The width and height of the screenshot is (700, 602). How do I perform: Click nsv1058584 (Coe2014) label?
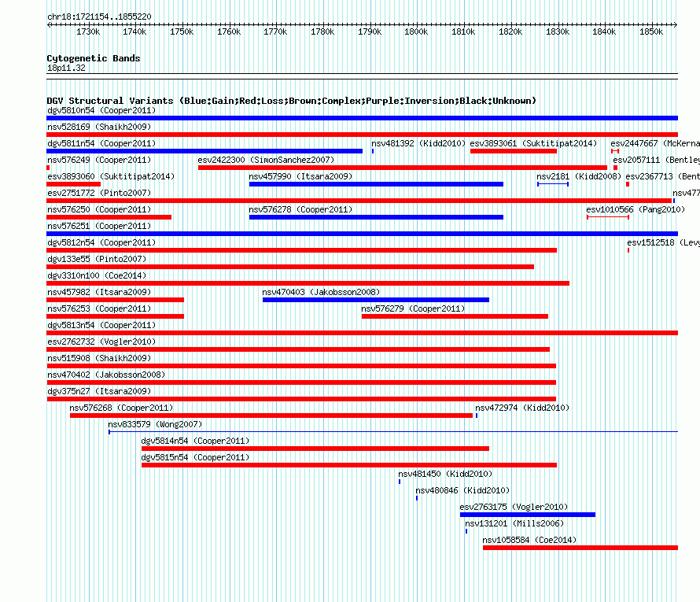click(x=529, y=540)
